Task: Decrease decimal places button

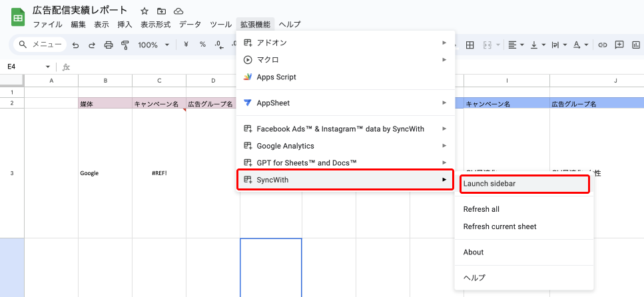Action: pos(219,45)
